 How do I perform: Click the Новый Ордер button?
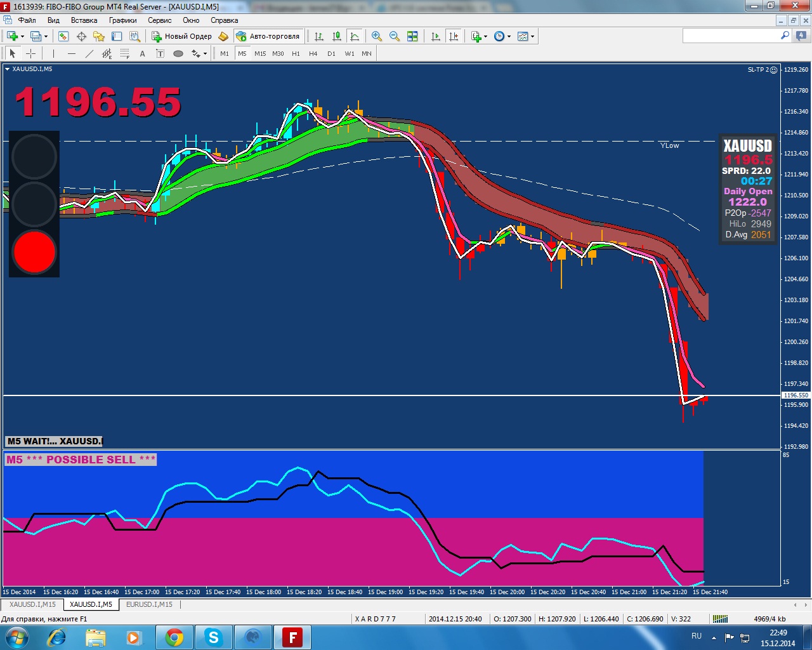(181, 36)
